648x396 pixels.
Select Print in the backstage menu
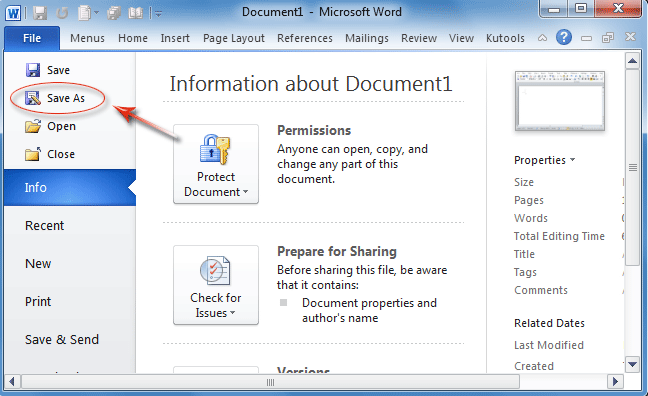pyautogui.click(x=38, y=302)
